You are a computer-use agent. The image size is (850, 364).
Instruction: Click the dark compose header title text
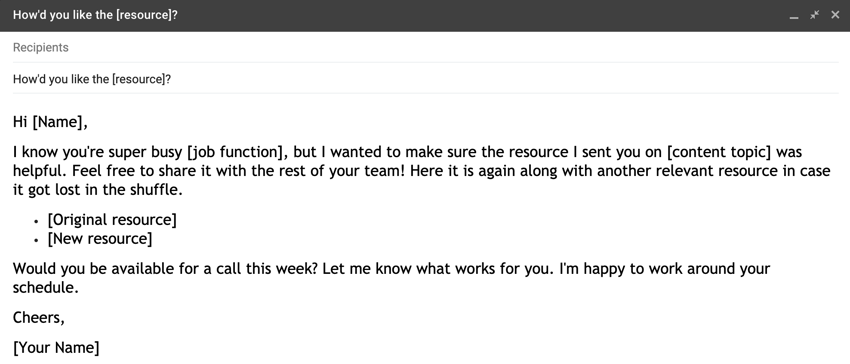pyautogui.click(x=95, y=15)
